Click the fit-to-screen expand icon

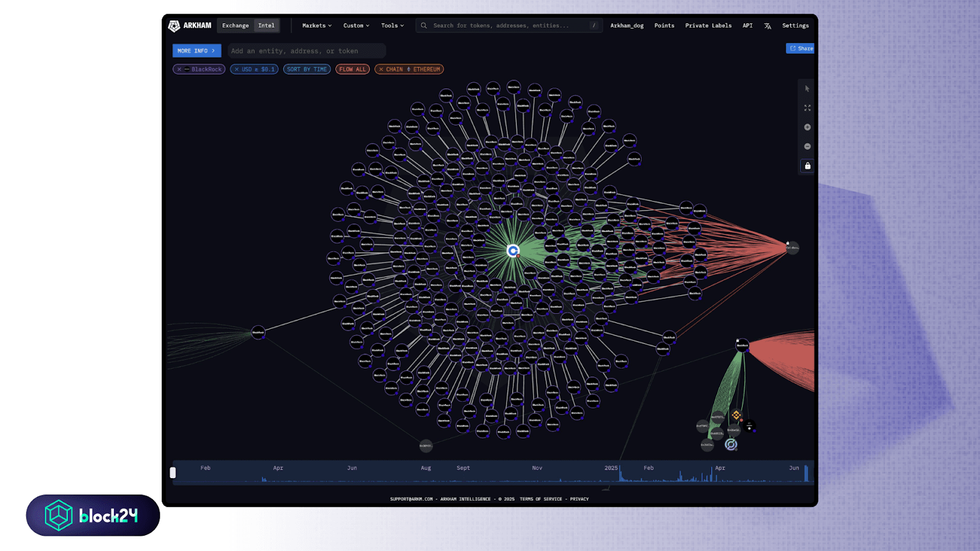[x=807, y=108]
